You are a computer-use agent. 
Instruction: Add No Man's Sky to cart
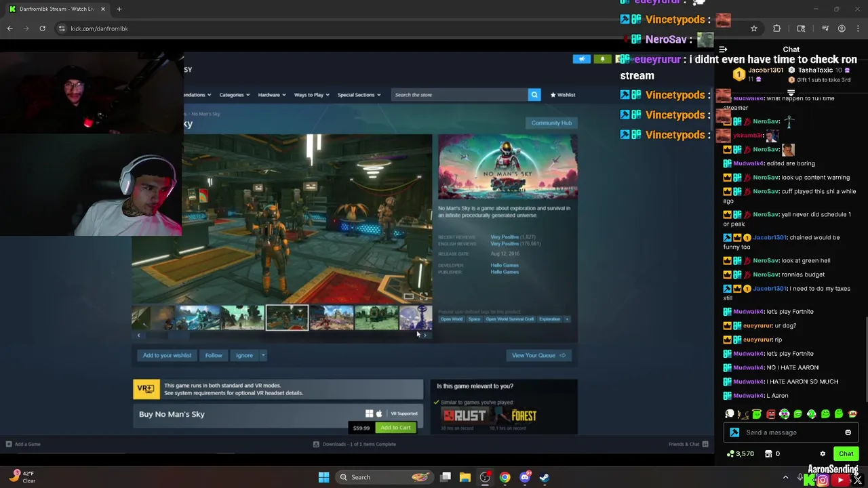click(x=395, y=428)
